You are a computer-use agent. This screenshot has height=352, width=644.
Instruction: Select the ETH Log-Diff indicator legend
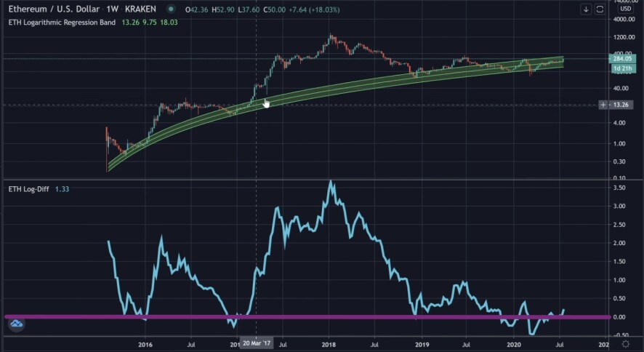[x=29, y=189]
